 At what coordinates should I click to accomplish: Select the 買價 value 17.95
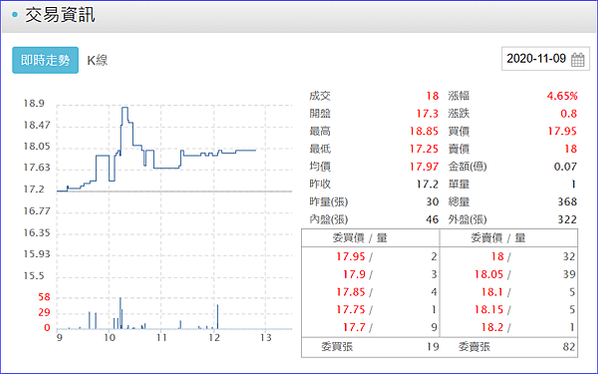point(563,131)
